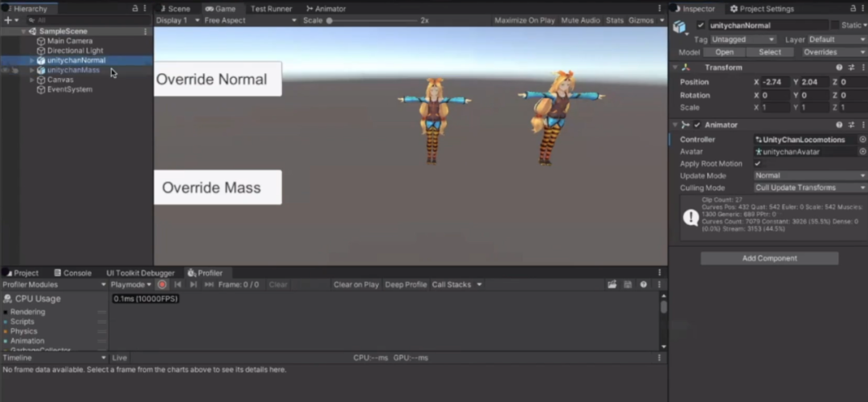Screen dimensions: 868x402
Task: Open the Animator component help icon
Action: [x=839, y=125]
